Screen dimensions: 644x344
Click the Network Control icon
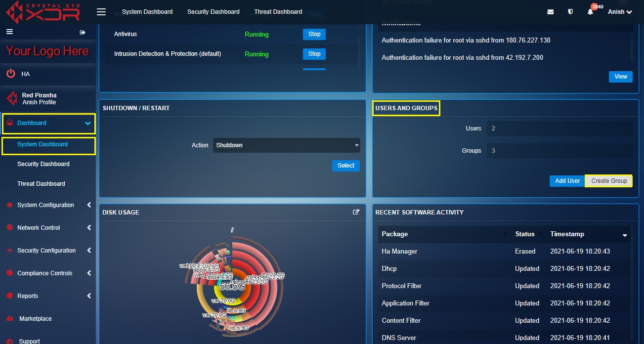[9, 228]
